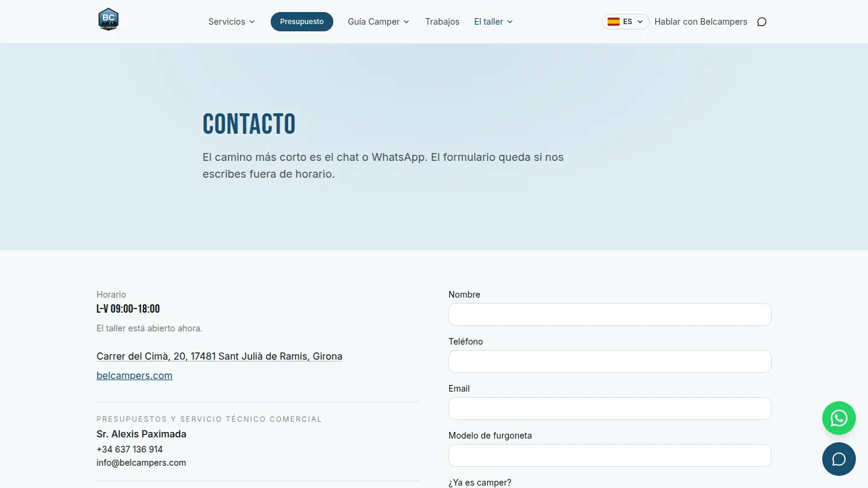Screen dimensions: 868x488
Task: Click the L-V 09:00–18:00 schedule text
Action: pos(128,309)
